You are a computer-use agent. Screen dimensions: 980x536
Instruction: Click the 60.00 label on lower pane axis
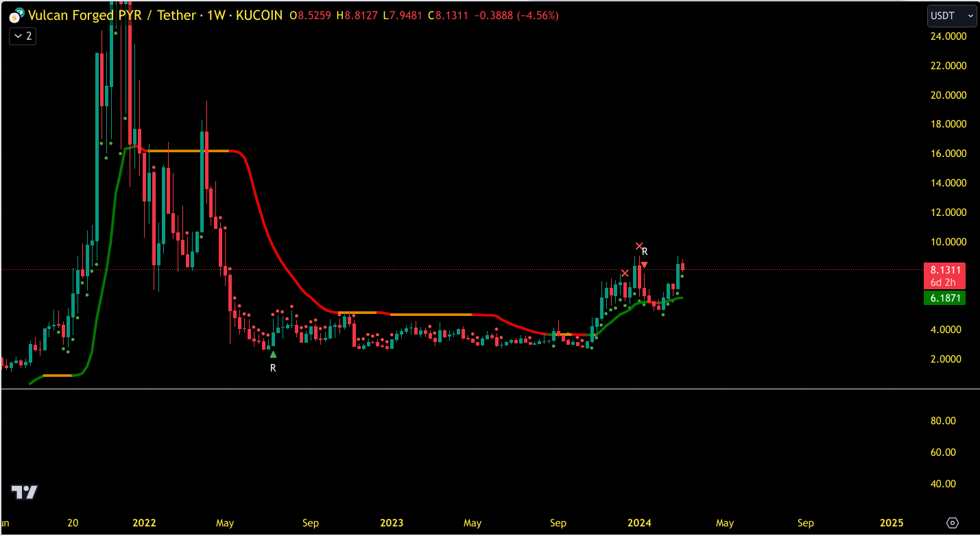(943, 452)
